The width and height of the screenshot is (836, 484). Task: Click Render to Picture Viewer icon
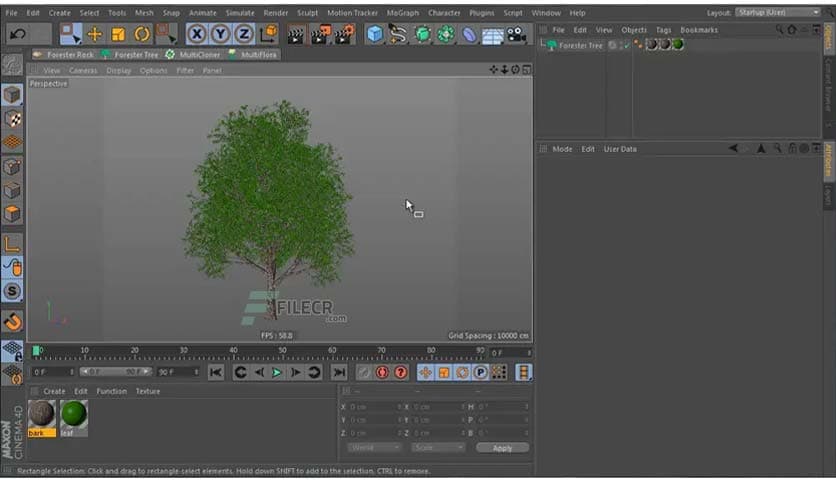[320, 35]
